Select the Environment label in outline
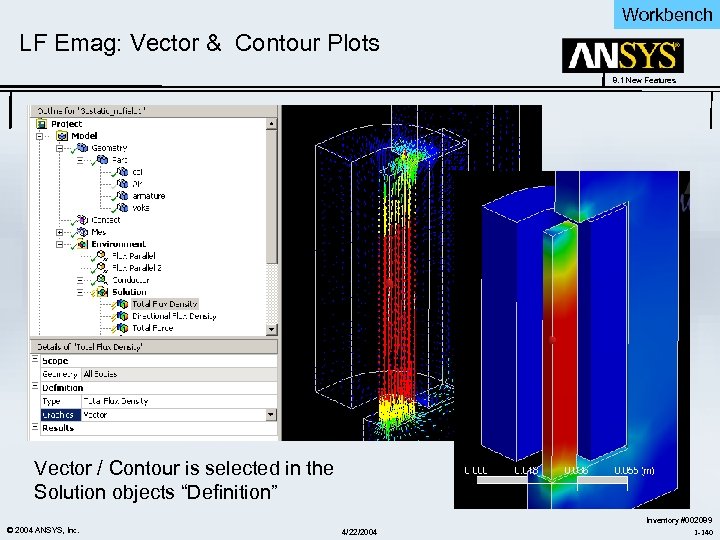 click(x=118, y=244)
